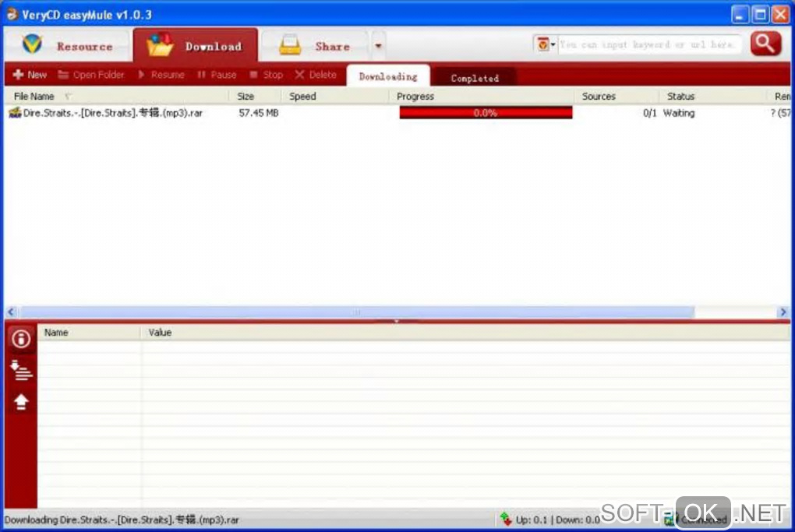Click the Name column header
The image size is (795, 532).
pos(89,333)
